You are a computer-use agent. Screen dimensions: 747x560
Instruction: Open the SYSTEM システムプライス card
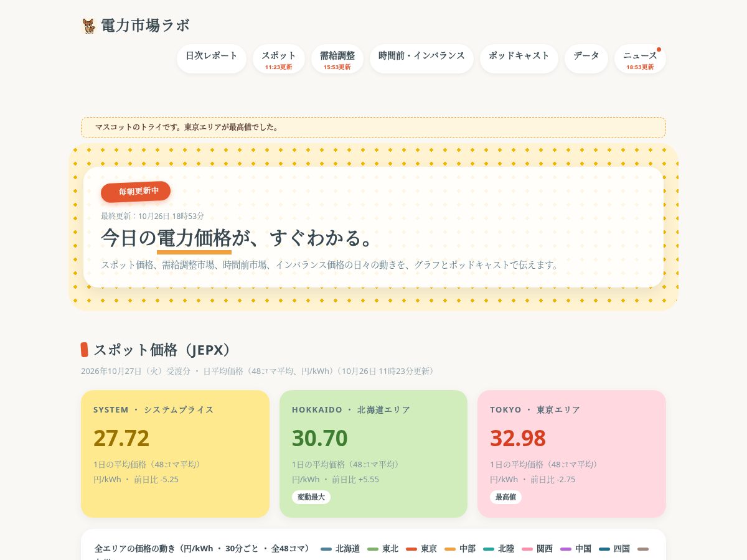coord(175,454)
